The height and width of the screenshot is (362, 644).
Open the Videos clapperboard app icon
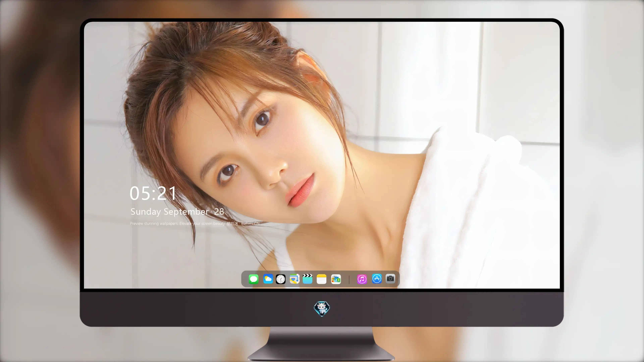click(308, 279)
